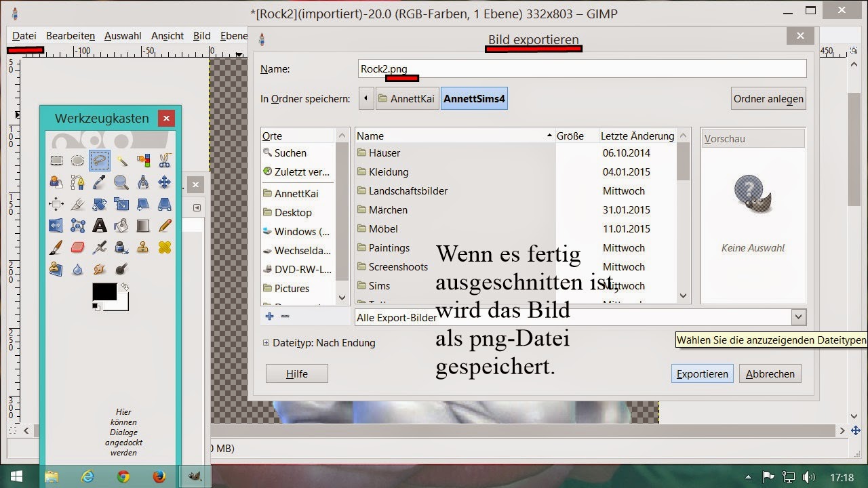Select the Text tool
The height and width of the screenshot is (488, 868).
[x=100, y=226]
